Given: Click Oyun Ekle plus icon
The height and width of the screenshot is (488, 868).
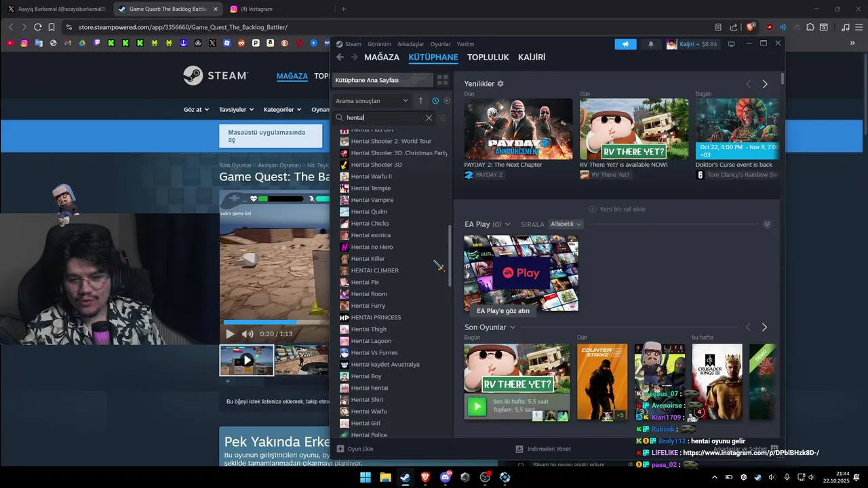Looking at the screenshot, I should point(340,449).
